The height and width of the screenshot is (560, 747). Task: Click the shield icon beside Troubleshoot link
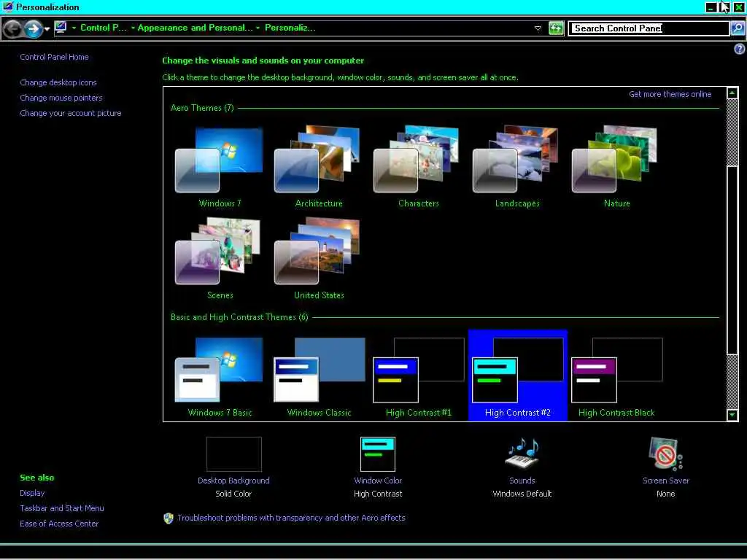coord(169,518)
